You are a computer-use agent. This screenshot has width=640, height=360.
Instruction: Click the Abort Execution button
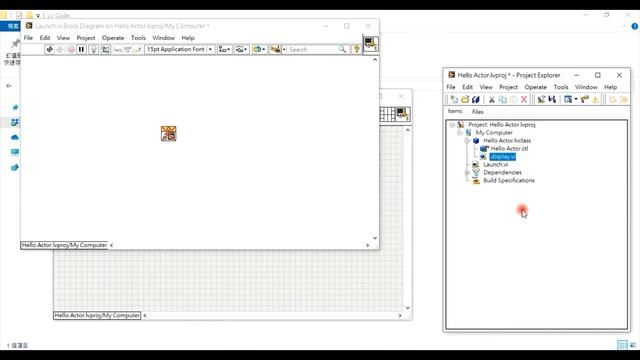[71, 49]
